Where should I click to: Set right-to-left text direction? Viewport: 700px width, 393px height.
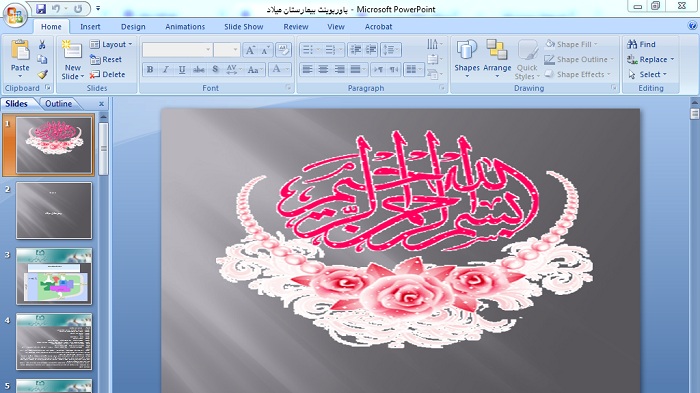point(394,69)
